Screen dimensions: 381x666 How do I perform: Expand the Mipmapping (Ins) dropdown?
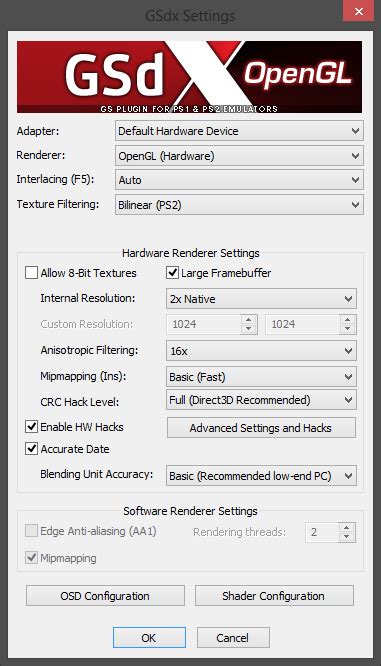click(261, 377)
